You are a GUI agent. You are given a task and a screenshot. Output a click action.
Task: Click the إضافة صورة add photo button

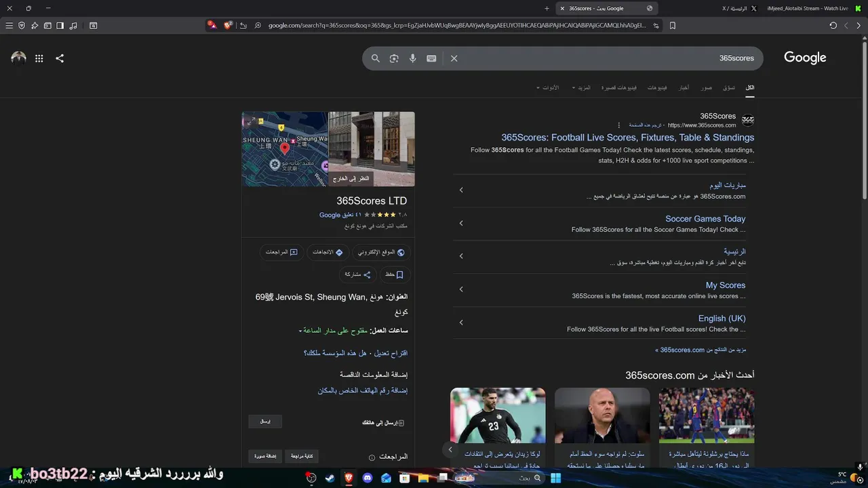coord(265,456)
